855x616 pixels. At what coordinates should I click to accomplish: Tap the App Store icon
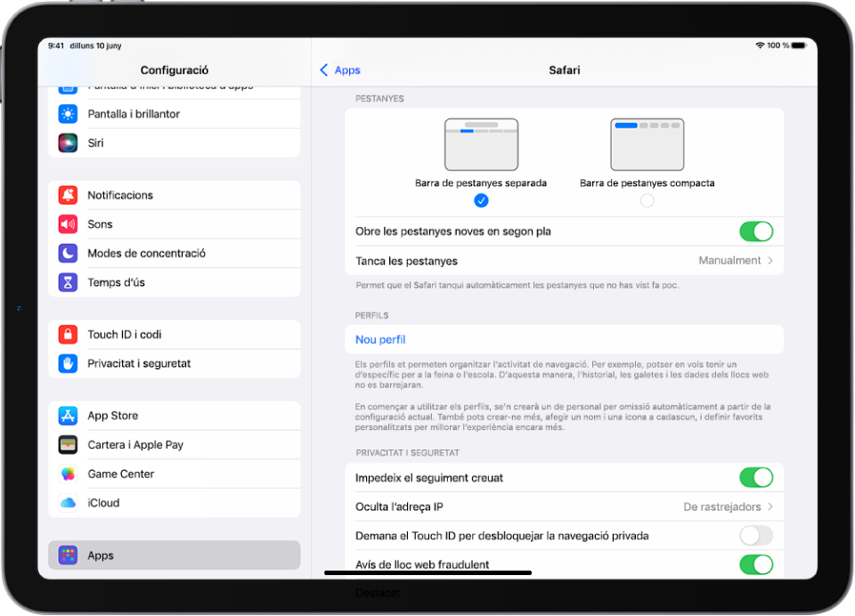point(68,416)
